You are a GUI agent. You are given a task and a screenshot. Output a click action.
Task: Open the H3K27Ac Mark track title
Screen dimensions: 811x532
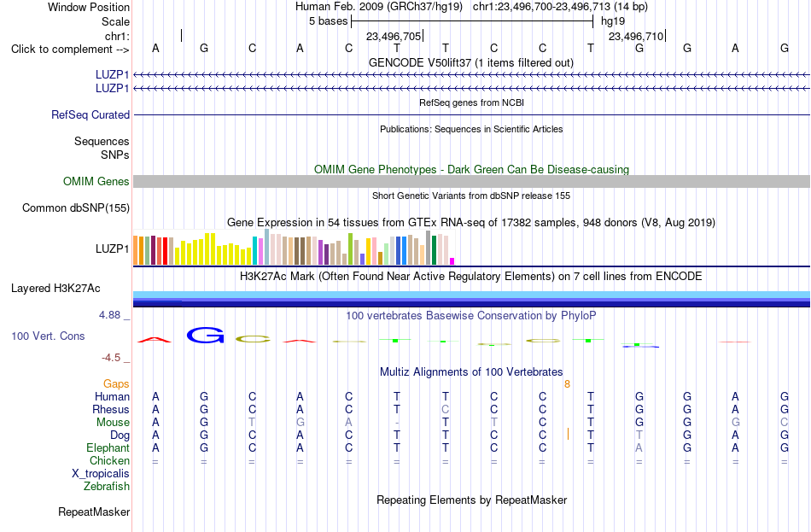[x=471, y=277]
